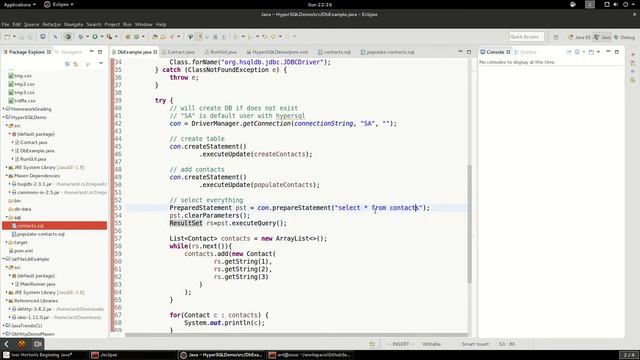Screen dimensions: 640x360
Task: Open the Window menu
Action: (144, 24)
